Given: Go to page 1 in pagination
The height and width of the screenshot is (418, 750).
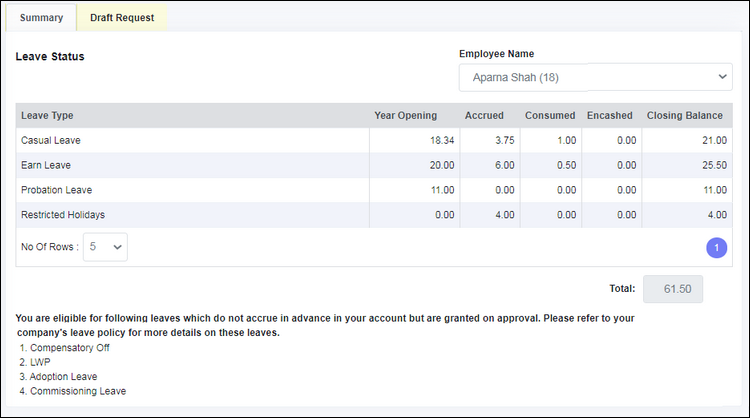Looking at the screenshot, I should click(x=717, y=248).
